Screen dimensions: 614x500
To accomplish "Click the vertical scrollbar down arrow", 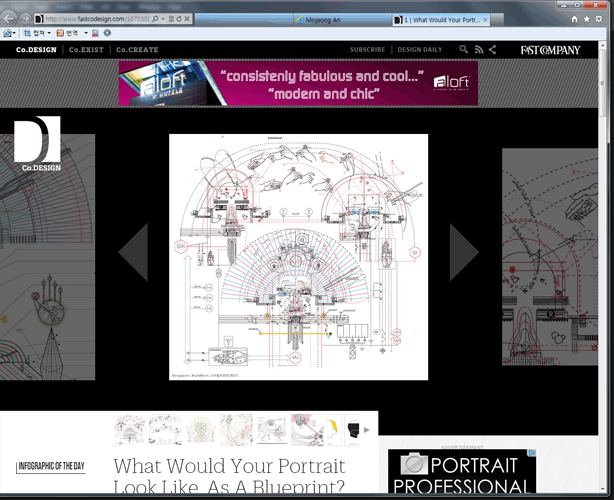I will pyautogui.click(x=603, y=488).
